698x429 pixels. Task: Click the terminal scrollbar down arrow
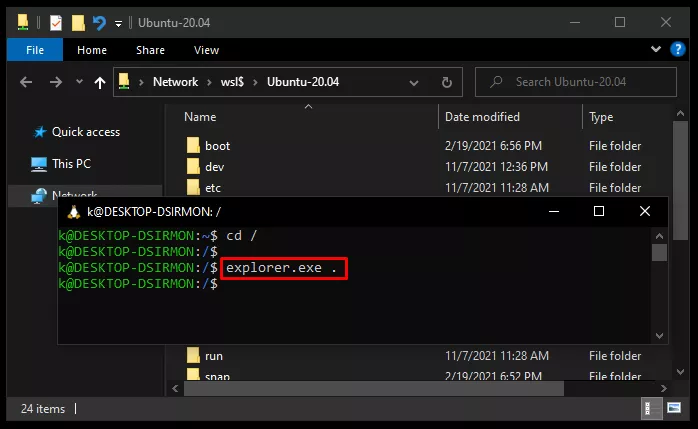tap(659, 336)
